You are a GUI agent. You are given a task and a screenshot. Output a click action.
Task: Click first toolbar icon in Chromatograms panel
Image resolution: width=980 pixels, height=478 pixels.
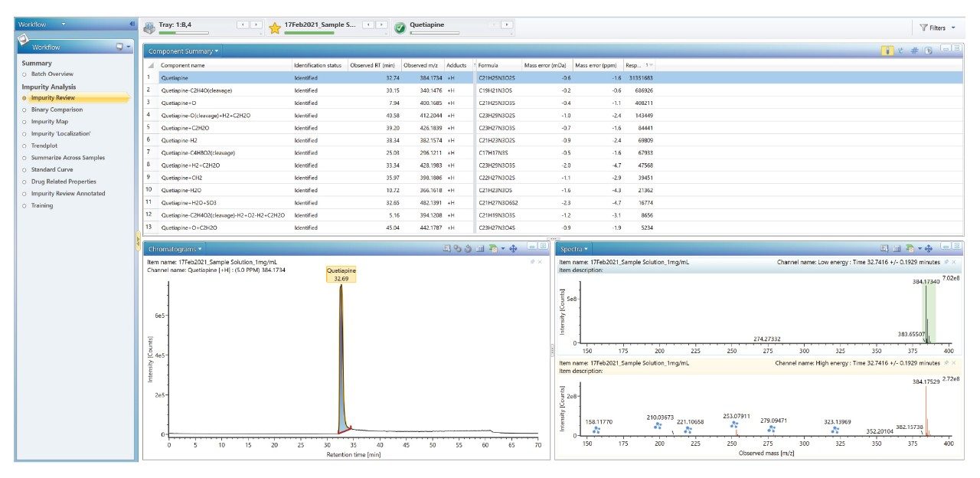point(446,249)
